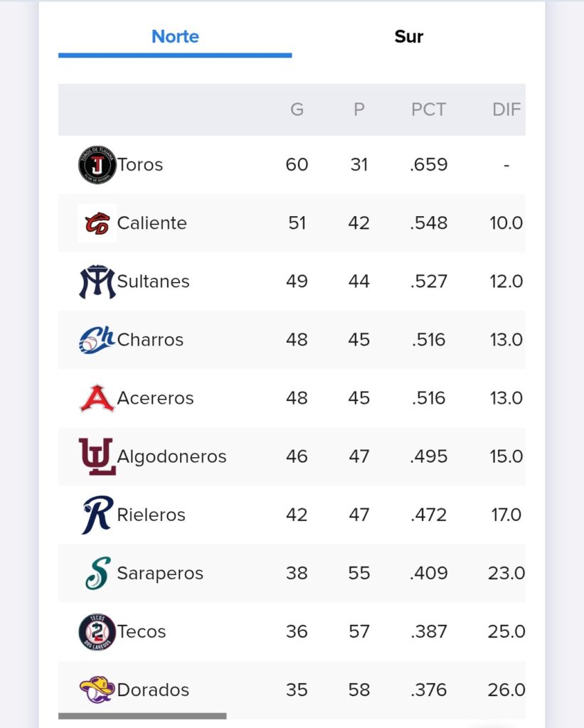Screen dimensions: 584x728
Task: Click the Tecos Dos Laredos logo
Action: [97, 632]
